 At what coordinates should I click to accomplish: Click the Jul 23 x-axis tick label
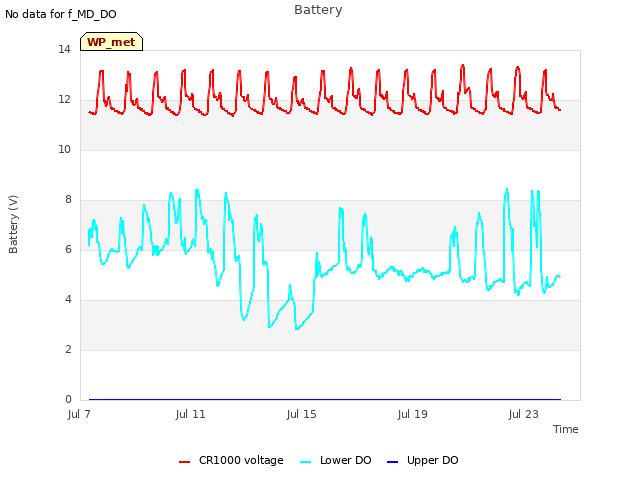click(524, 414)
